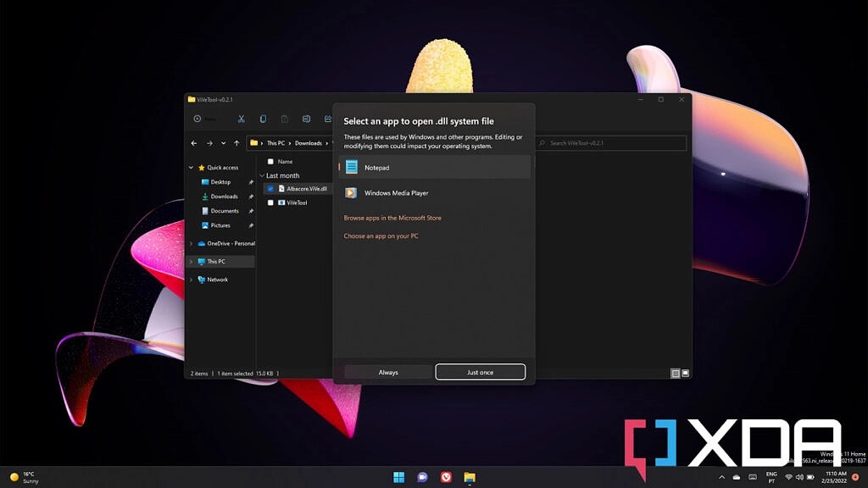The height and width of the screenshot is (488, 868).
Task: Click the Share icon in the toolbar
Action: point(326,119)
